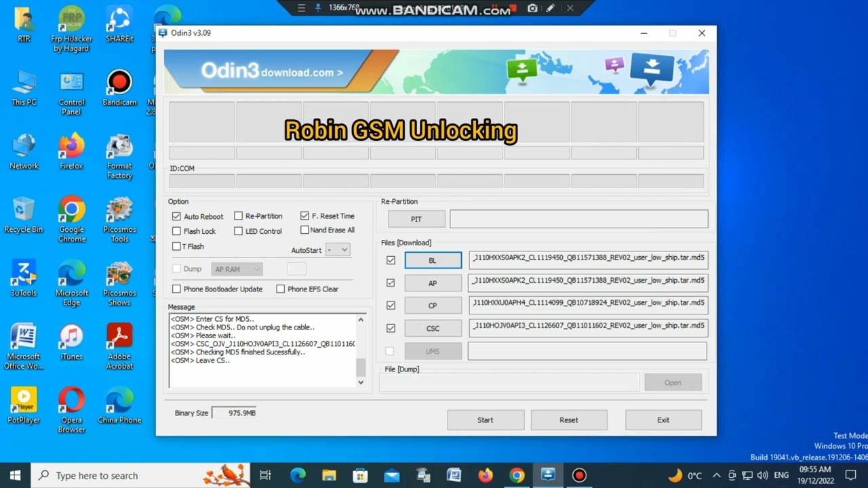
Task: Open Opera Browser desktop shortcut
Action: click(71, 411)
